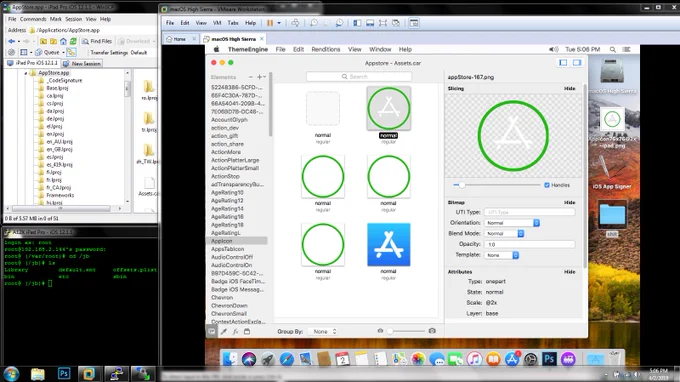
Task: Select ChevronDown in Elements list
Action: 229,306
